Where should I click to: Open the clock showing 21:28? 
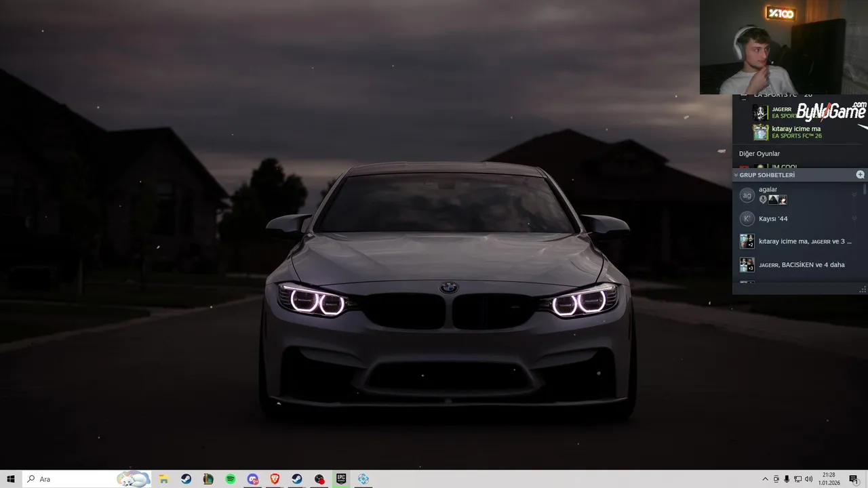point(829,479)
